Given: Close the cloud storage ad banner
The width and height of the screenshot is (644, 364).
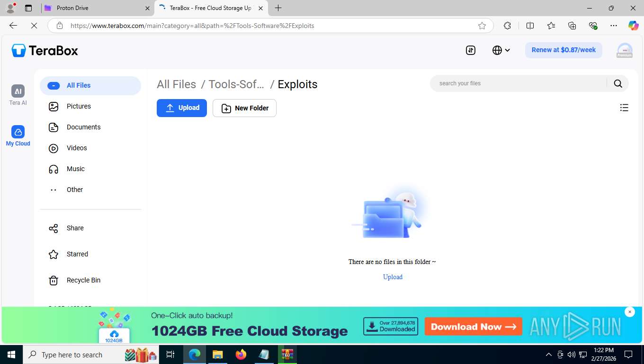Looking at the screenshot, I should click(629, 311).
